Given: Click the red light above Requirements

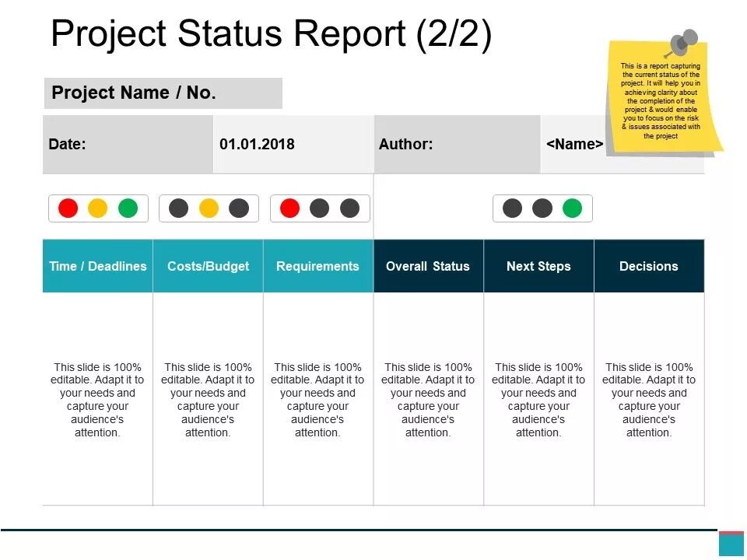Looking at the screenshot, I should click(x=289, y=208).
